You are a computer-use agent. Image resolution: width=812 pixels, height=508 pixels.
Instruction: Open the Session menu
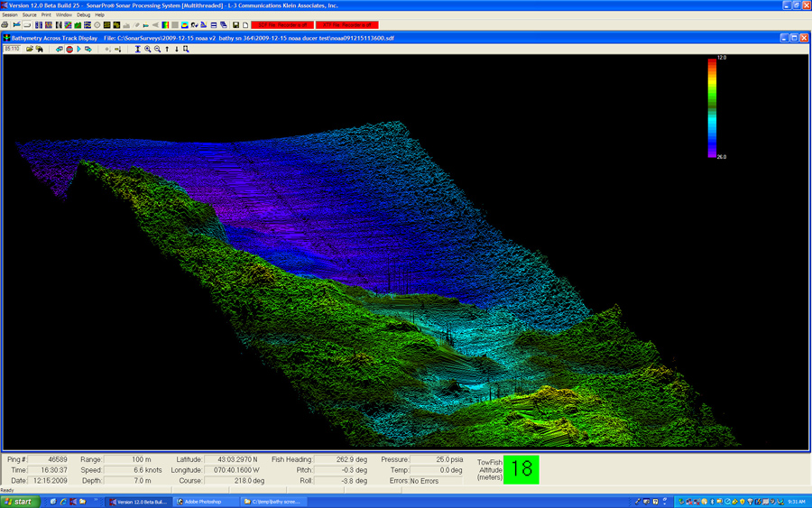(x=9, y=15)
